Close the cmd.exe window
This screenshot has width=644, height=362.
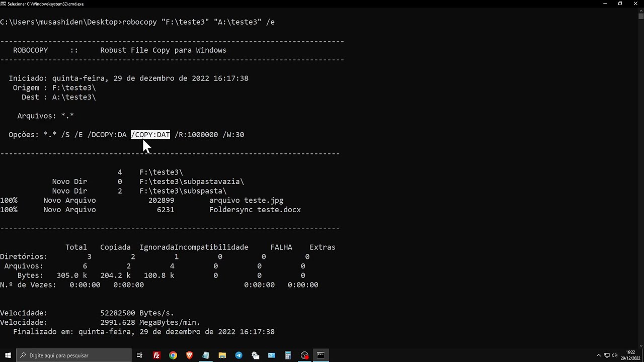coord(635,4)
